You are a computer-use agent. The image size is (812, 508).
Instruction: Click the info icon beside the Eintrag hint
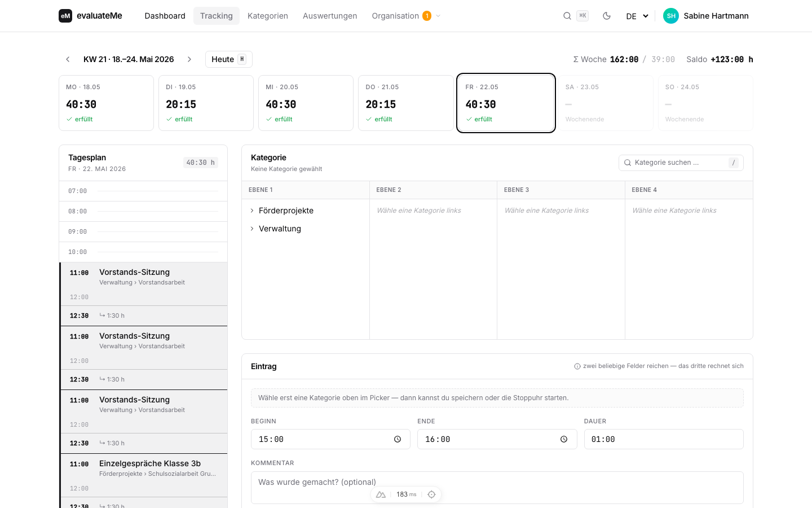click(x=577, y=366)
